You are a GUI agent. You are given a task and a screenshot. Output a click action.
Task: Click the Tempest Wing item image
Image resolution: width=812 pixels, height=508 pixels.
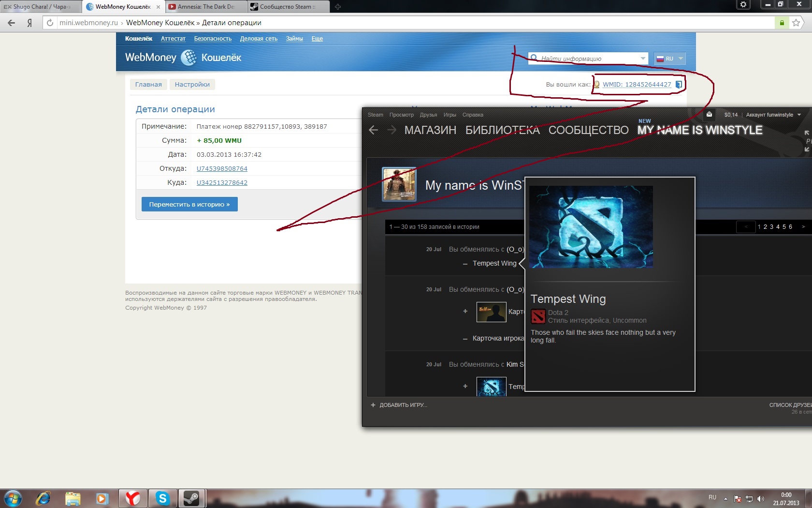(591, 227)
